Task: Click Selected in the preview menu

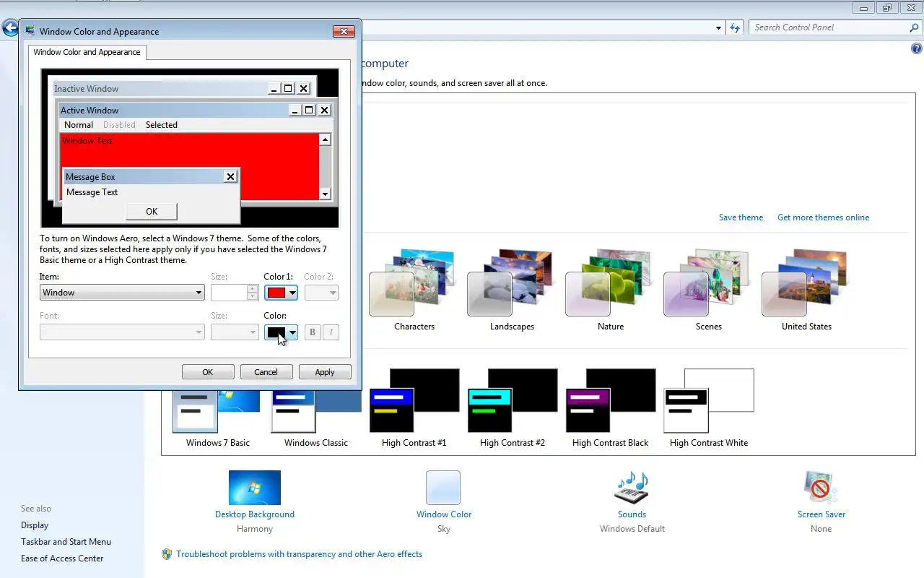Action: pos(162,125)
